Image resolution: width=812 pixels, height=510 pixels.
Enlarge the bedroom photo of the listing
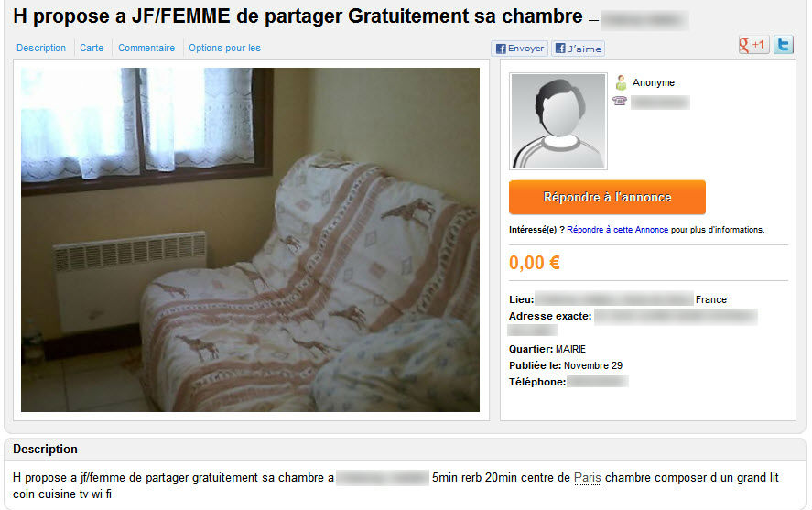pyautogui.click(x=250, y=240)
